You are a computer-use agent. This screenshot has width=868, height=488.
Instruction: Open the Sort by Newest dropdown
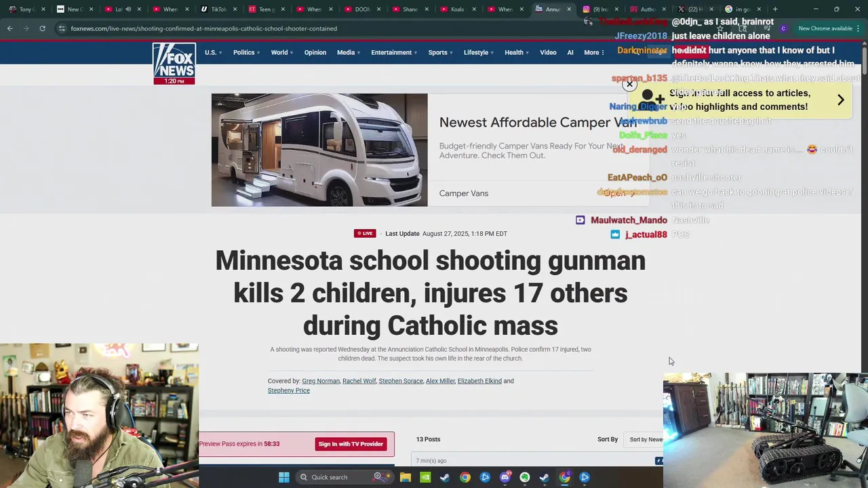(644, 439)
